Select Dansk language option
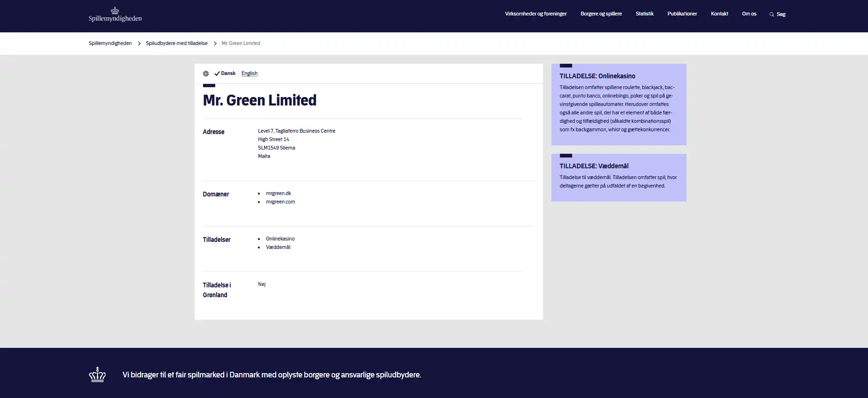868x398 pixels. (x=228, y=74)
